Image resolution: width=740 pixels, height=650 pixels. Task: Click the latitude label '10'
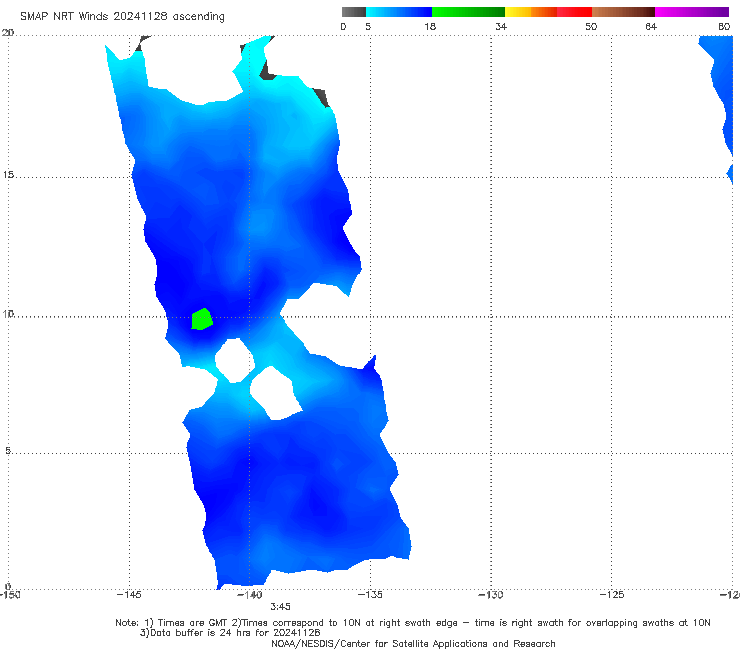coord(8,313)
